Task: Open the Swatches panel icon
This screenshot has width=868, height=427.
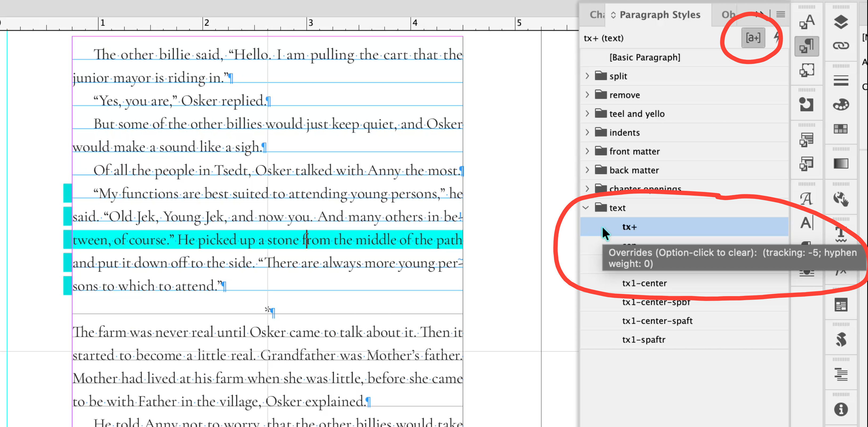Action: pyautogui.click(x=841, y=129)
